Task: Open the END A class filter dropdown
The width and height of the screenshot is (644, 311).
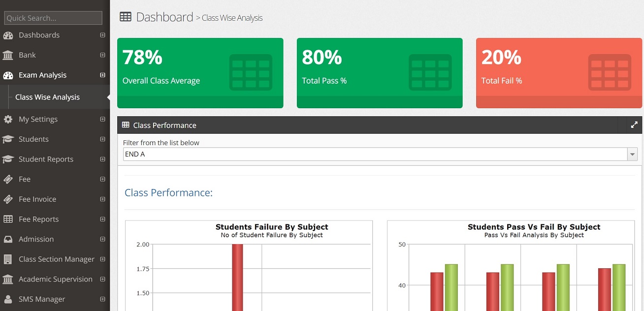Action: click(x=380, y=155)
